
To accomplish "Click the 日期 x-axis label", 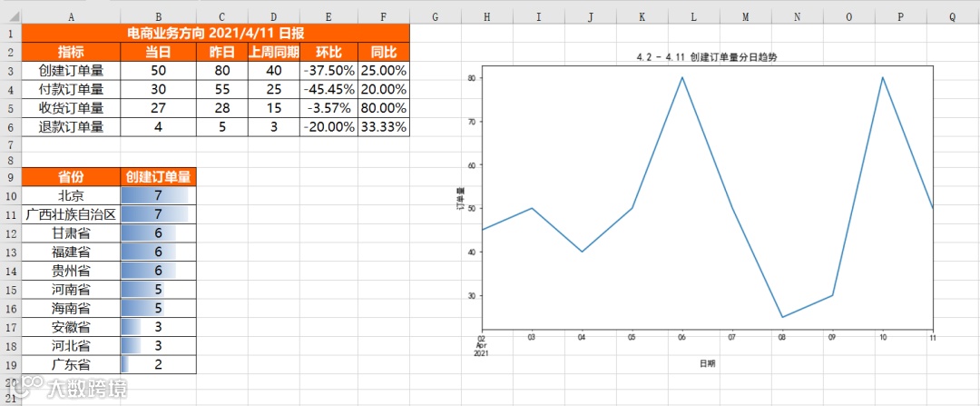I will (708, 363).
